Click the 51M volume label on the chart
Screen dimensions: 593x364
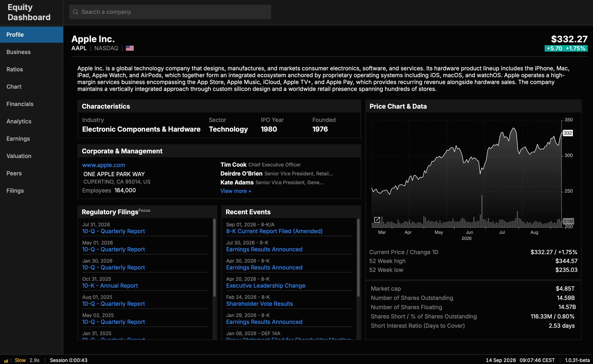(x=568, y=221)
